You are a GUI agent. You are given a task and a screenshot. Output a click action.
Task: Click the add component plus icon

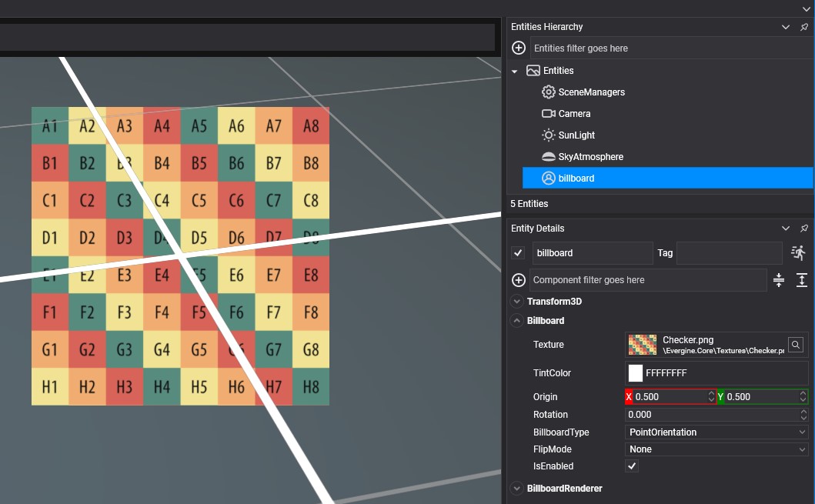[519, 280]
